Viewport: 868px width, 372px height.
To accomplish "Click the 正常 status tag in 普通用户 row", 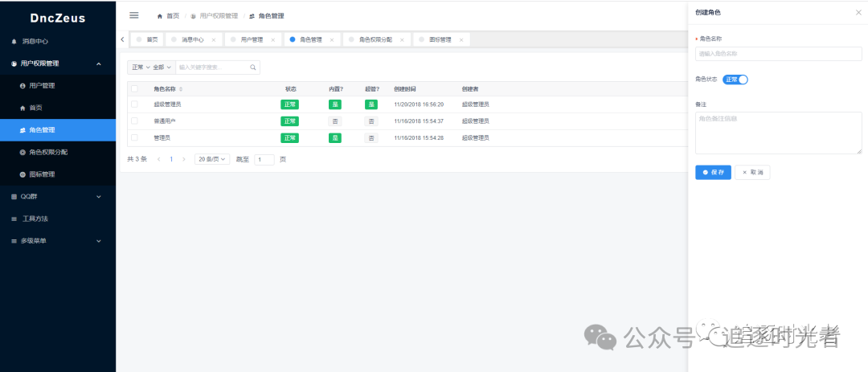I will [289, 121].
